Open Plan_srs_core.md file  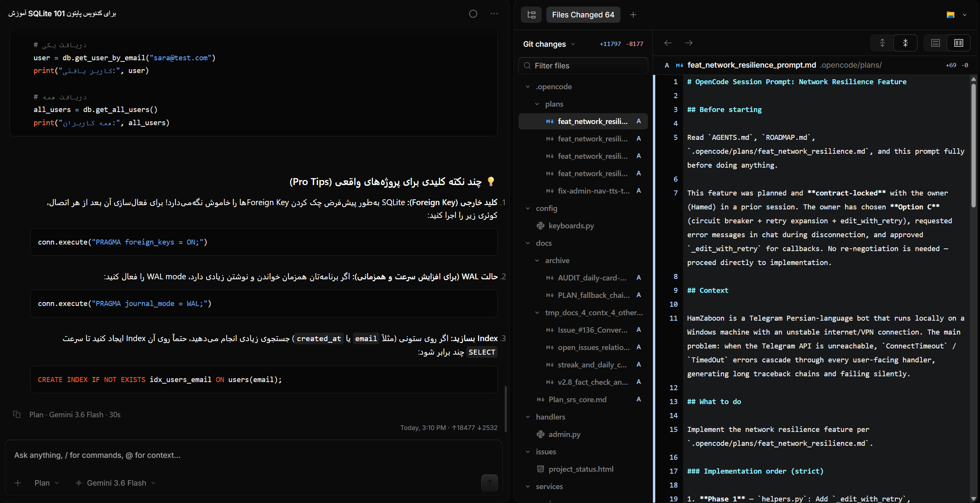583,399
